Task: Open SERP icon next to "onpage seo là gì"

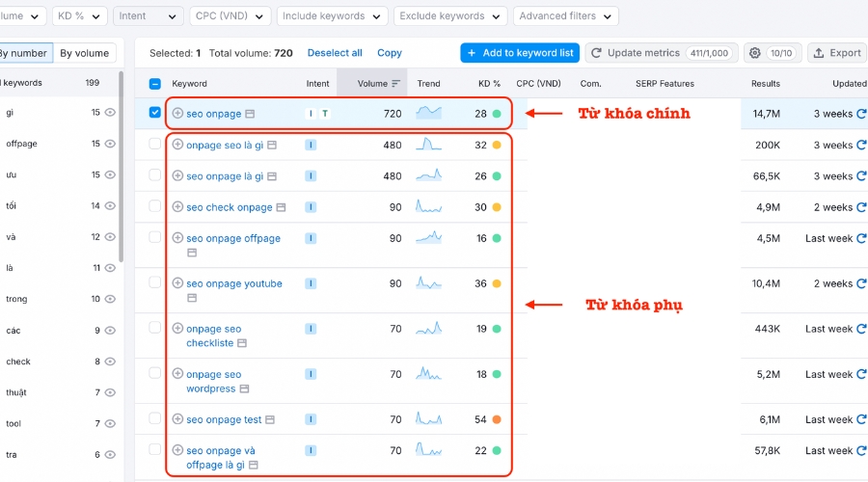Action: tap(272, 146)
